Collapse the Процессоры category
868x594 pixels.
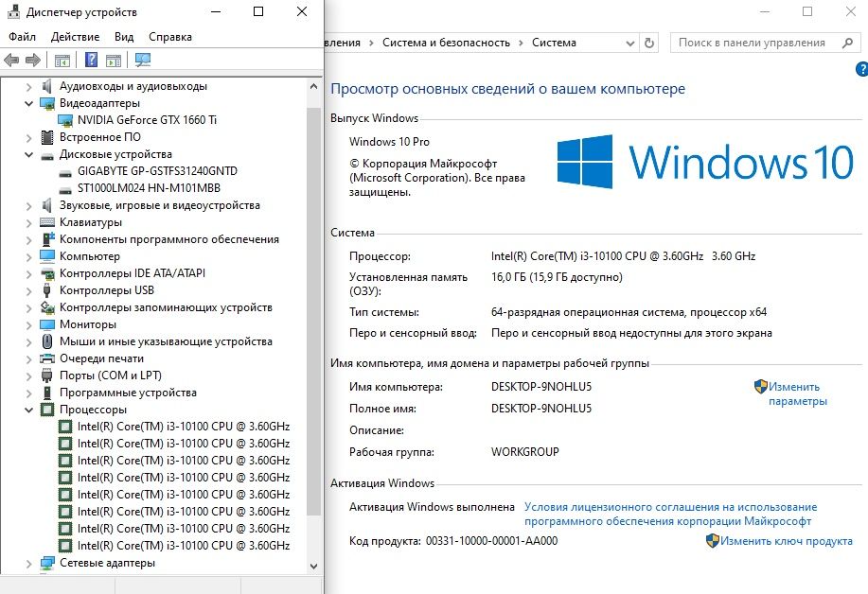28,410
